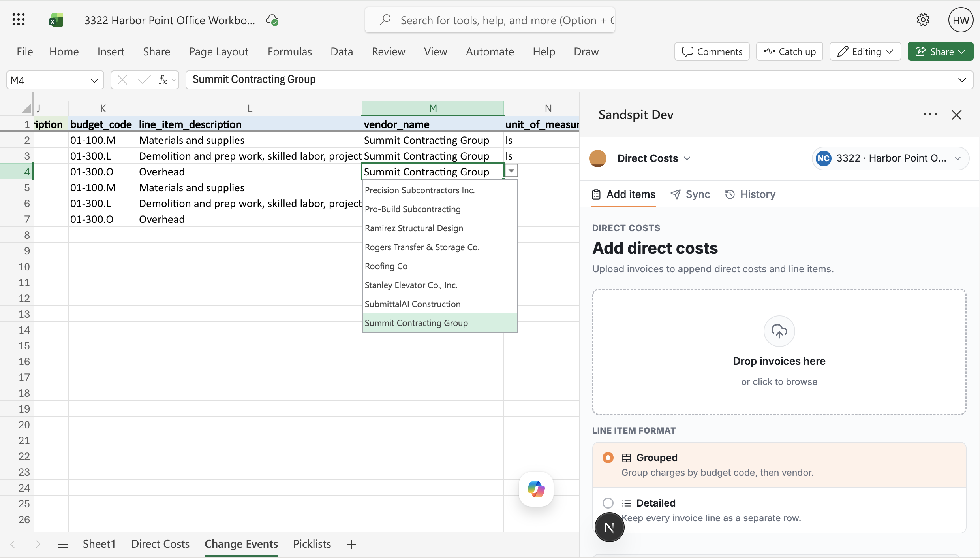The height and width of the screenshot is (558, 980).
Task: Choose Summit Contracting Group in dropdown list
Action: (x=440, y=323)
